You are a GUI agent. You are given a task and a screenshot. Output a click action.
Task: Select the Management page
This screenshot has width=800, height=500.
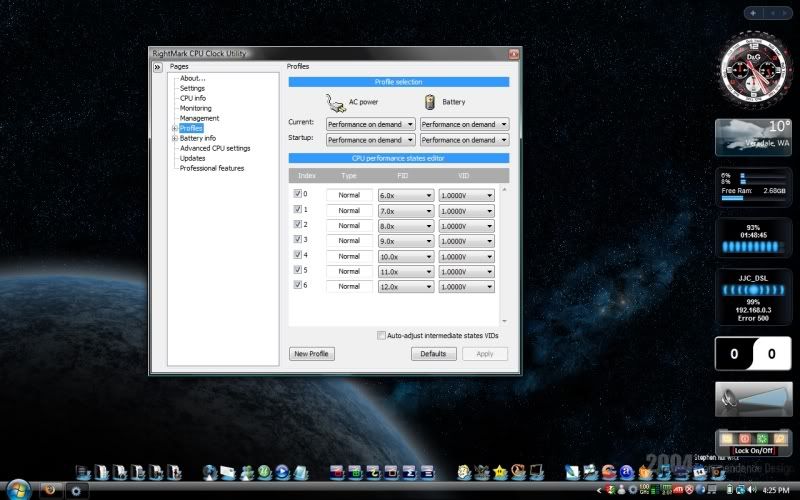199,118
